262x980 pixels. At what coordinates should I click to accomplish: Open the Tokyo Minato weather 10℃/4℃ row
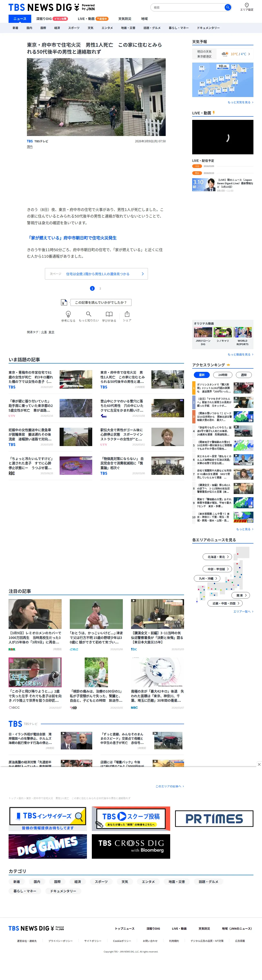[x=223, y=54]
